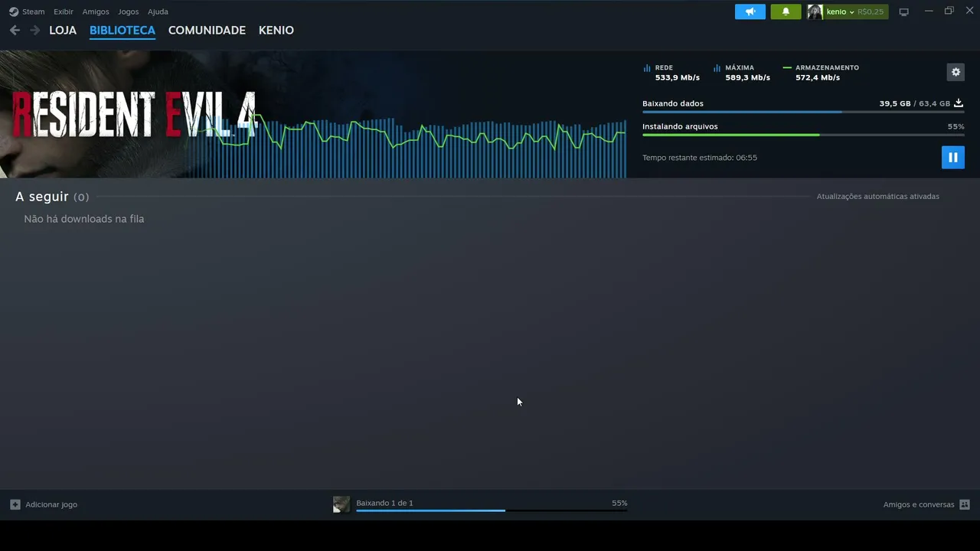Screen dimensions: 980x551
Task: Minimize the Steam window
Action: pos(929,11)
